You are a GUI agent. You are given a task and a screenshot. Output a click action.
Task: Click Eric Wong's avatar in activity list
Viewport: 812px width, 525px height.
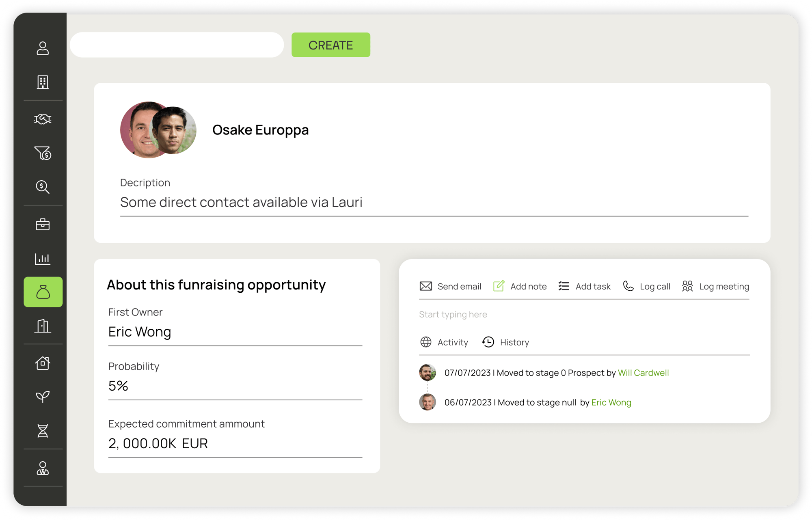[428, 402]
